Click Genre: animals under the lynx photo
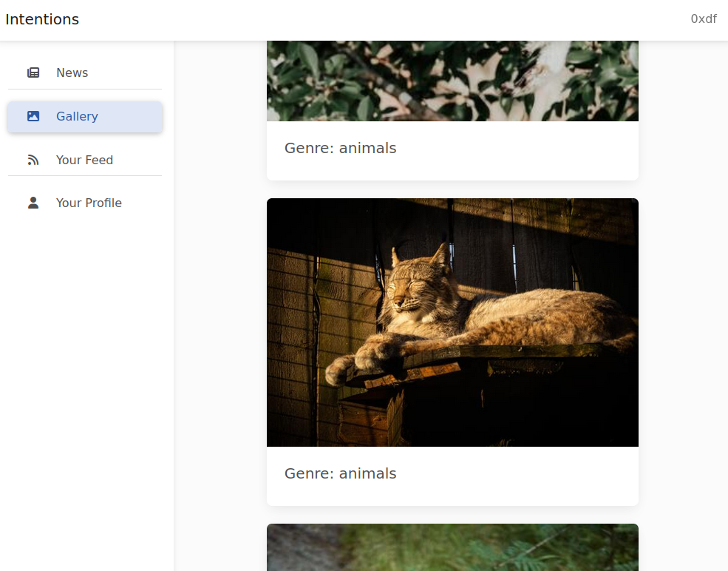728x571 pixels. pyautogui.click(x=340, y=473)
